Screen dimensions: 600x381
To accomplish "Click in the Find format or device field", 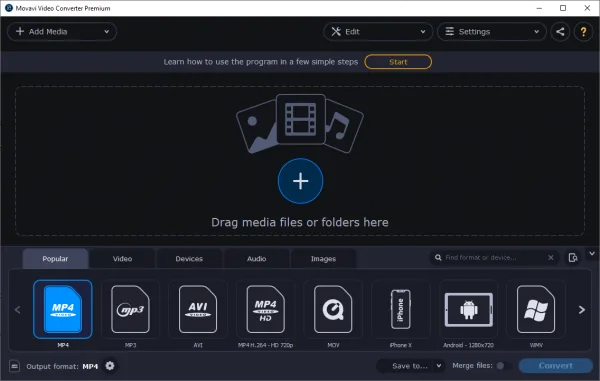I will (x=494, y=258).
